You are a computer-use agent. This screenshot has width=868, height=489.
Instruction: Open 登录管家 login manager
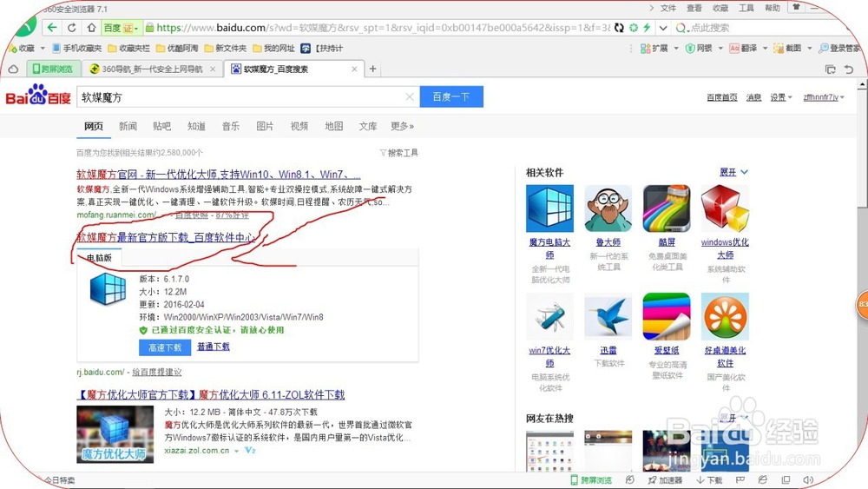(x=839, y=48)
